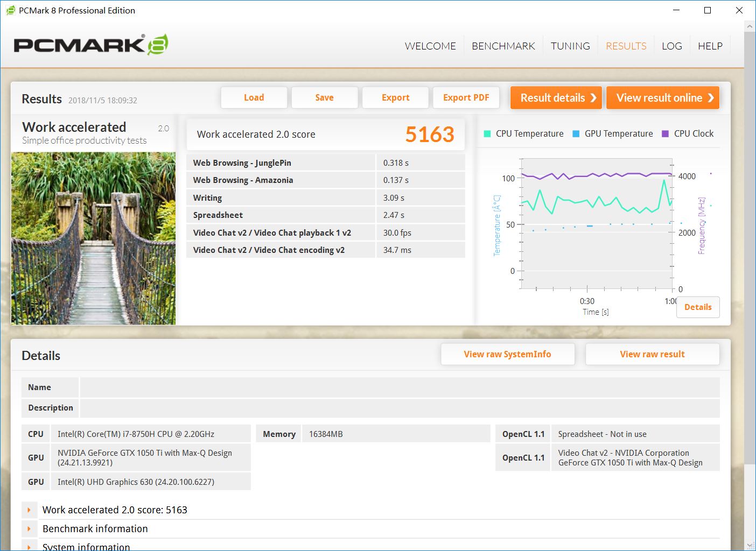Click the Export button
Image resolution: width=756 pixels, height=551 pixels.
(396, 97)
